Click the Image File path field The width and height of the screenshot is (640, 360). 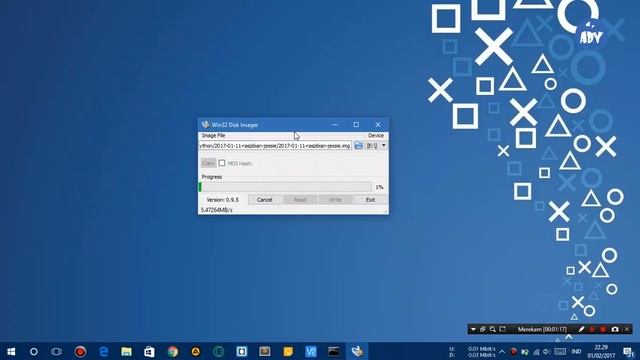(275, 145)
